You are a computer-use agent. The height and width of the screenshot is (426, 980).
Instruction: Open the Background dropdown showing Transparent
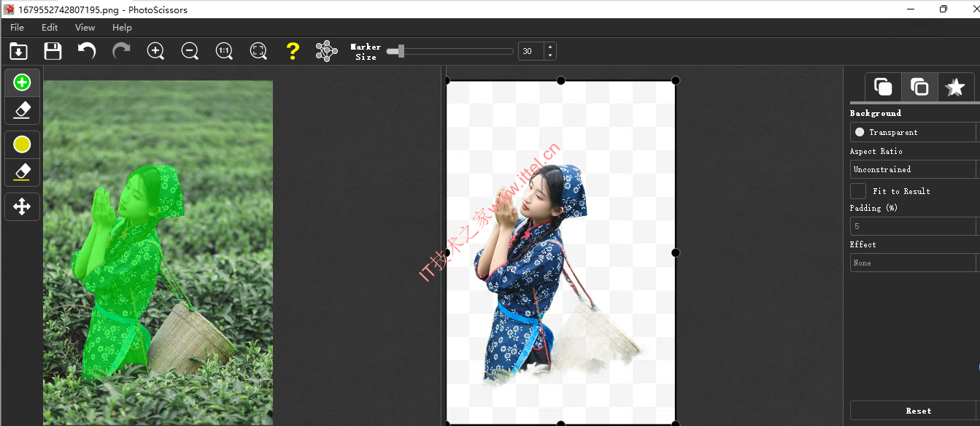915,132
